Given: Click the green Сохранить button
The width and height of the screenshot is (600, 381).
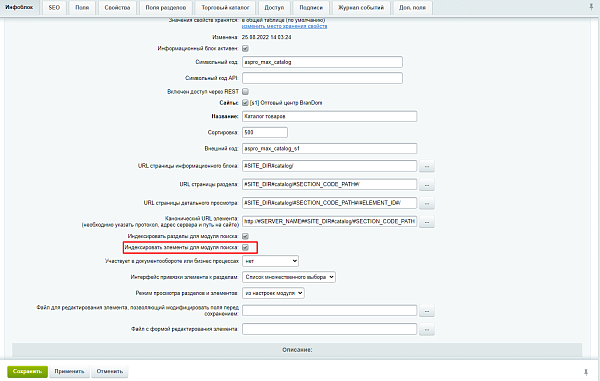Looking at the screenshot, I should pyautogui.click(x=27, y=371).
